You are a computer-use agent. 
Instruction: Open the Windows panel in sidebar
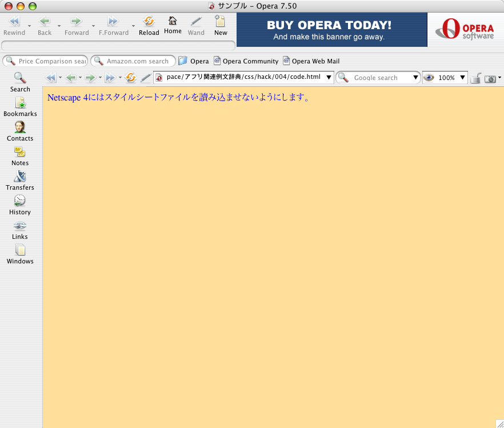pyautogui.click(x=20, y=254)
